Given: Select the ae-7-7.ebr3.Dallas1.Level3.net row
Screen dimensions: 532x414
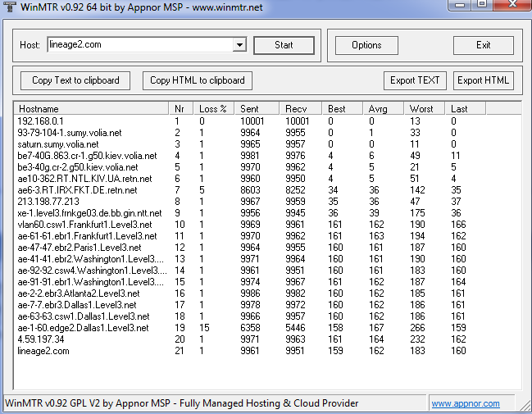Looking at the screenshot, I should click(x=267, y=305).
